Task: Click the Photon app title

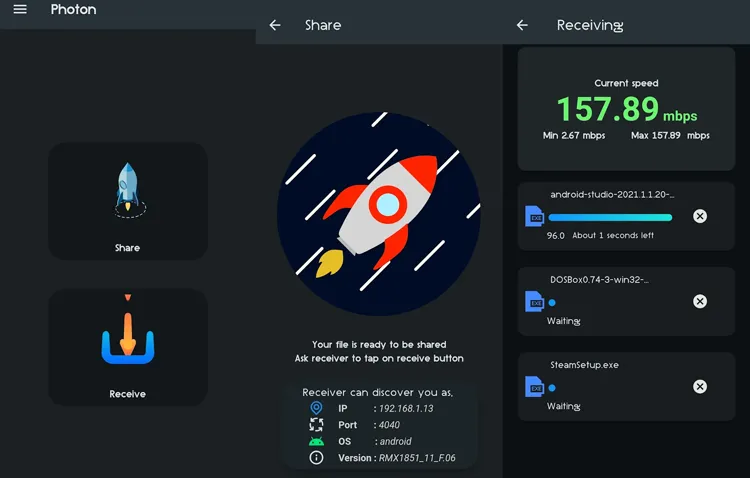Action: [x=74, y=9]
